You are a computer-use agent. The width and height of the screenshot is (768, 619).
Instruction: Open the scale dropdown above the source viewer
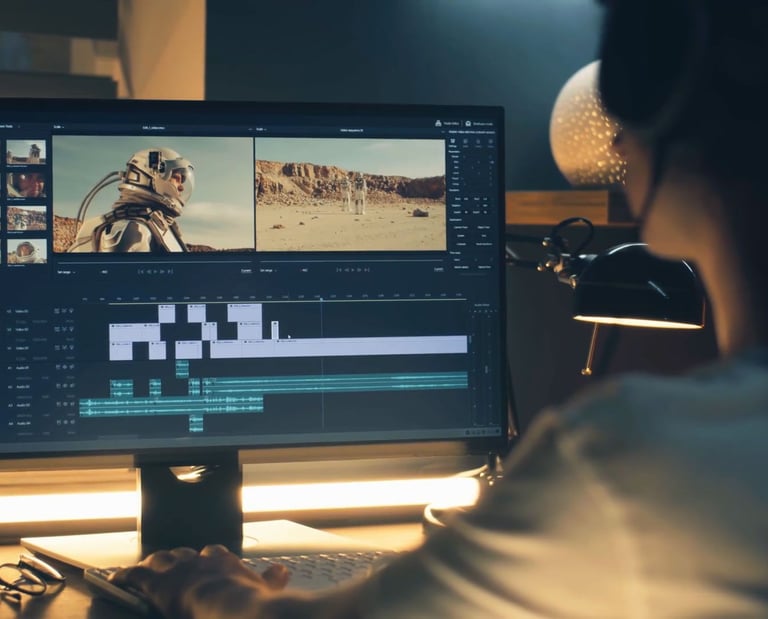[59, 127]
